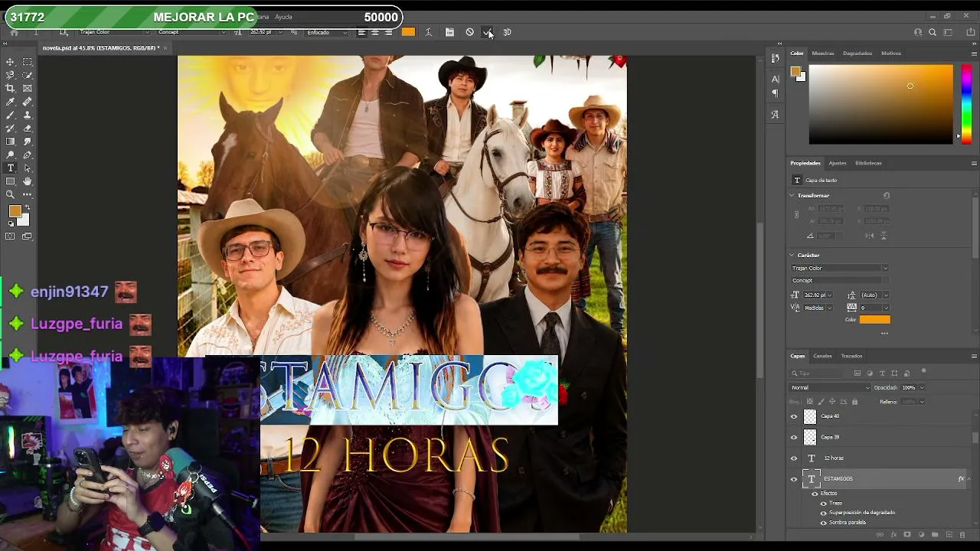Select the Zoom tool
Screen dimensions: 980x551
coord(10,194)
